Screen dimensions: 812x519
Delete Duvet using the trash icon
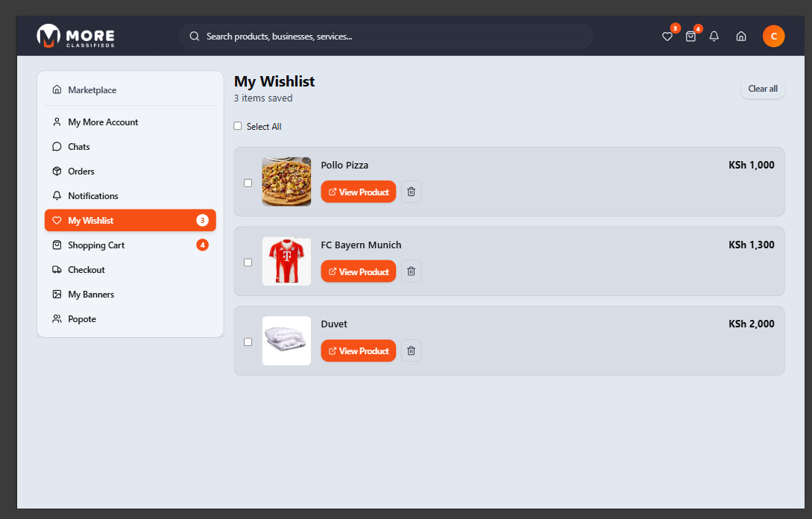(411, 350)
